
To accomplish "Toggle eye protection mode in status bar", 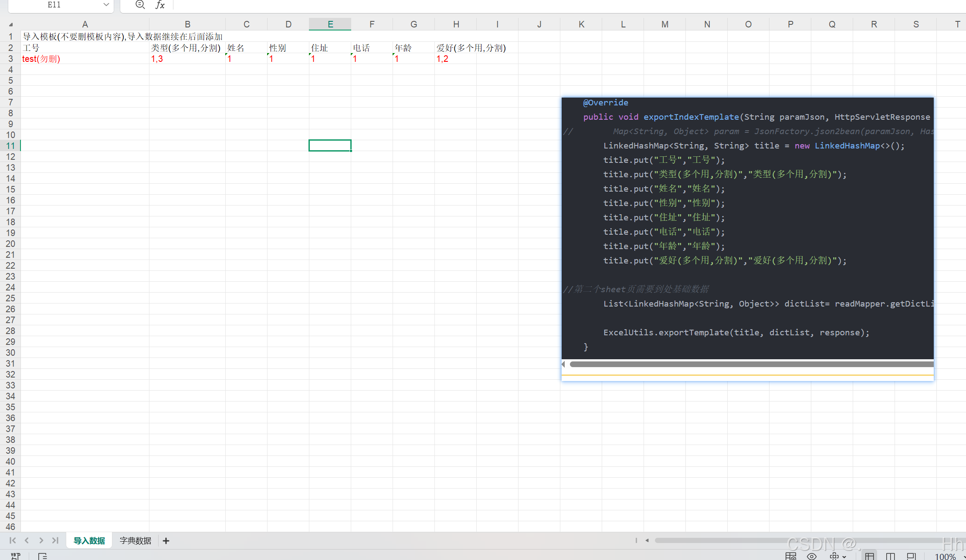I will (811, 556).
